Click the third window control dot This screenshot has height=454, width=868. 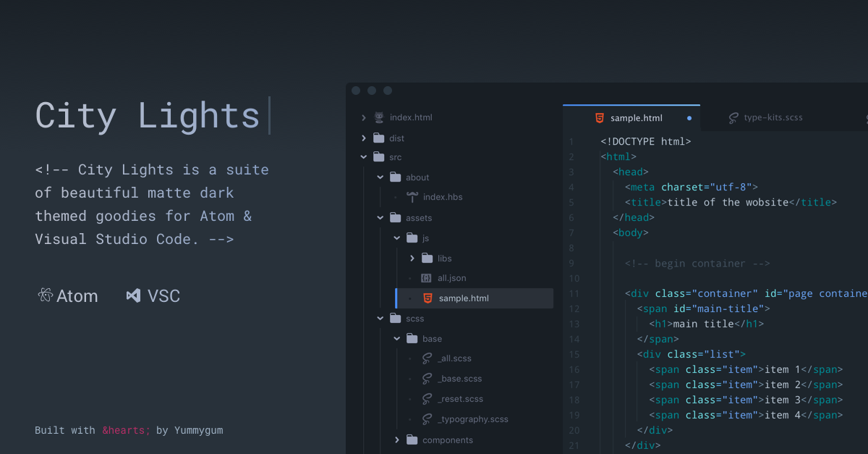pyautogui.click(x=388, y=91)
